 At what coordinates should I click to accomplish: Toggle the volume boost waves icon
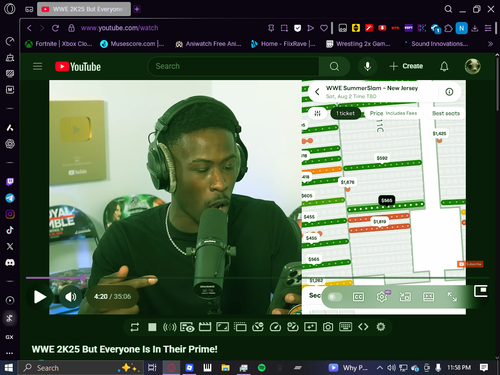coord(170,327)
